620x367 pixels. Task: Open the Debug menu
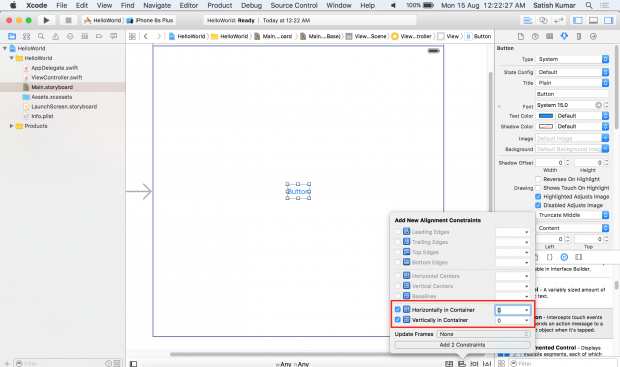[x=251, y=6]
